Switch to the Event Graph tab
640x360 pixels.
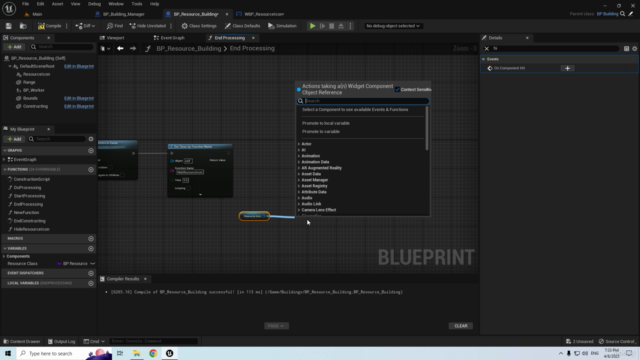point(169,38)
